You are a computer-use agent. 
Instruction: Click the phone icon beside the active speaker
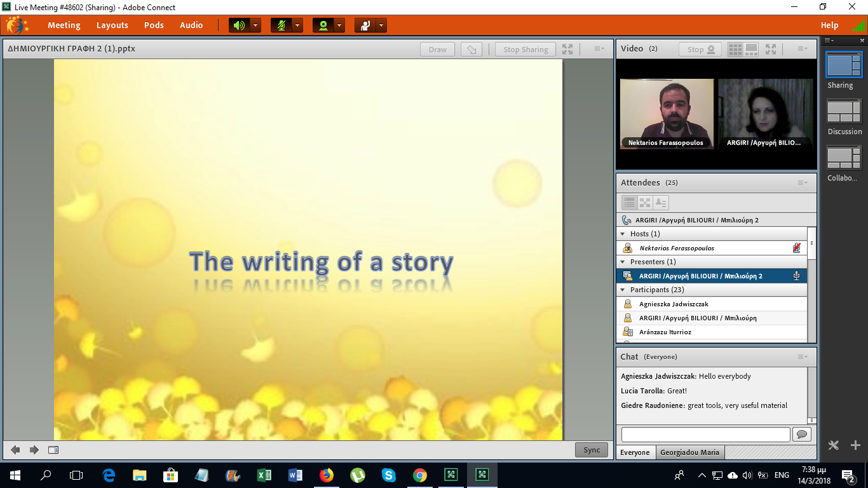(627, 220)
